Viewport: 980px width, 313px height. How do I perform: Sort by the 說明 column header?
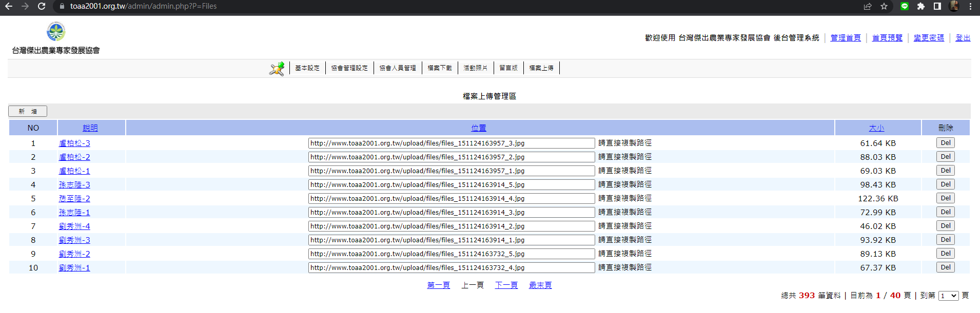click(90, 128)
